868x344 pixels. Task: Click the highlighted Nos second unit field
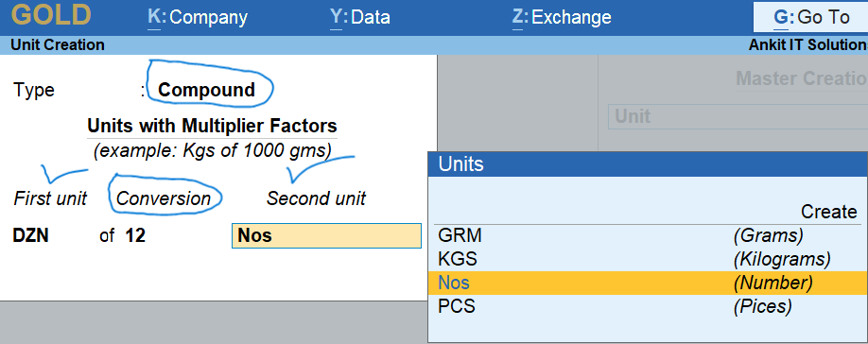(x=326, y=236)
